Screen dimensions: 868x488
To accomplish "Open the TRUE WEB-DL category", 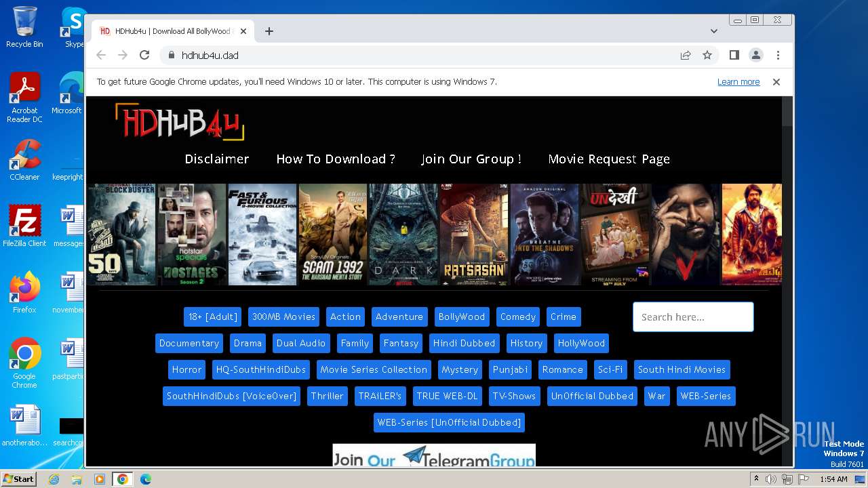I will (x=447, y=396).
